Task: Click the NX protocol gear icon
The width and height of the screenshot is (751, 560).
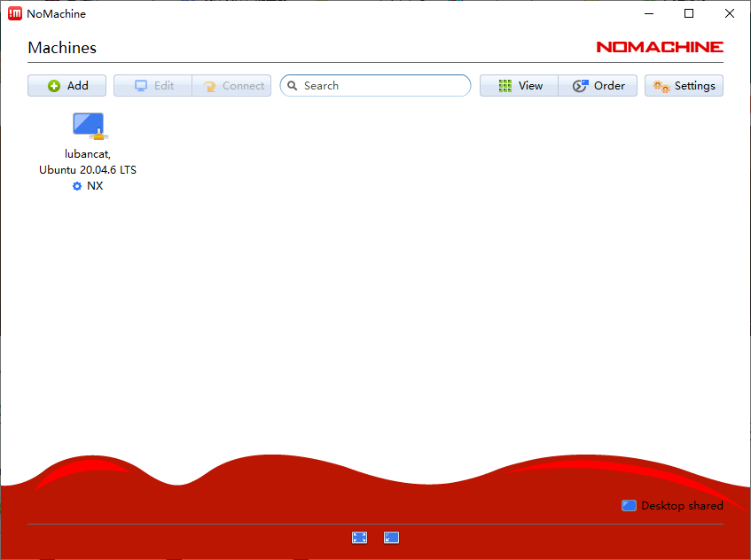Action: [77, 186]
